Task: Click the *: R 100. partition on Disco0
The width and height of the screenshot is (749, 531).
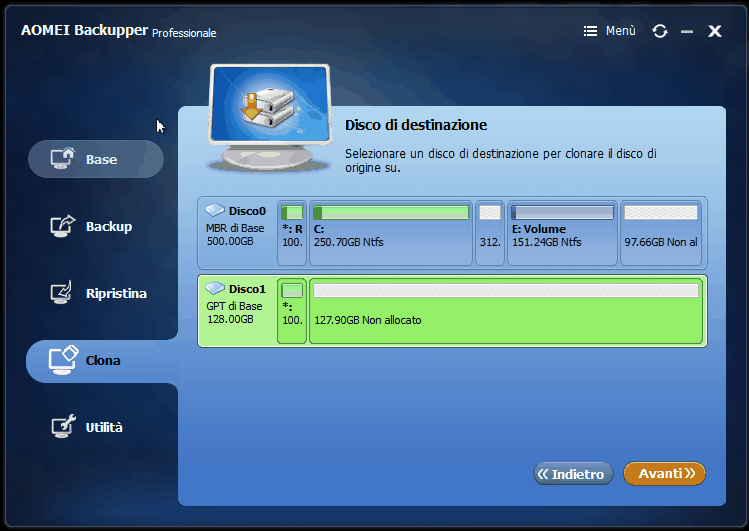Action: [292, 233]
